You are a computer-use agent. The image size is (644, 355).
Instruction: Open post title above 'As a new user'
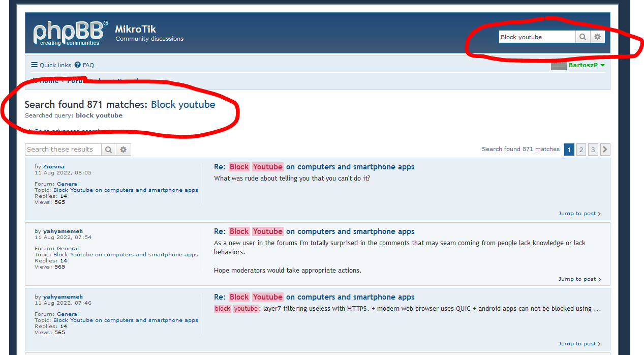point(314,231)
